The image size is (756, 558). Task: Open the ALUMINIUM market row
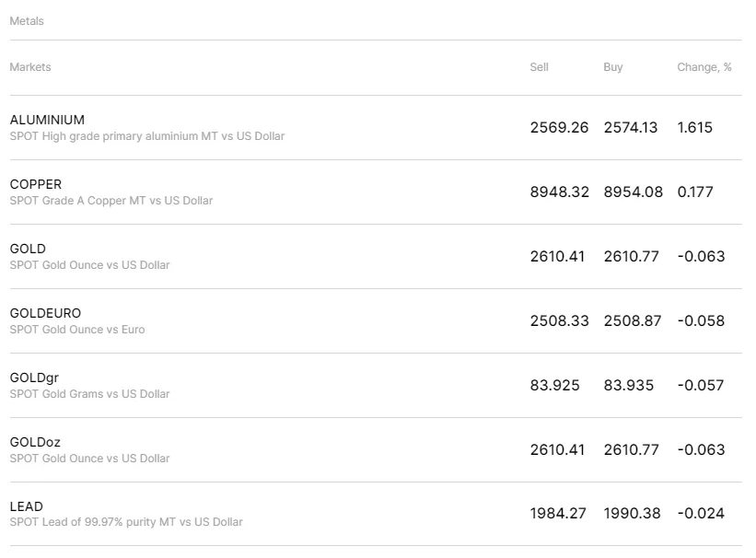point(47,120)
